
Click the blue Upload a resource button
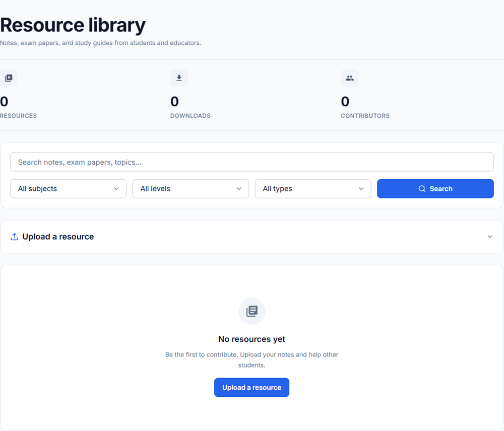(x=251, y=387)
